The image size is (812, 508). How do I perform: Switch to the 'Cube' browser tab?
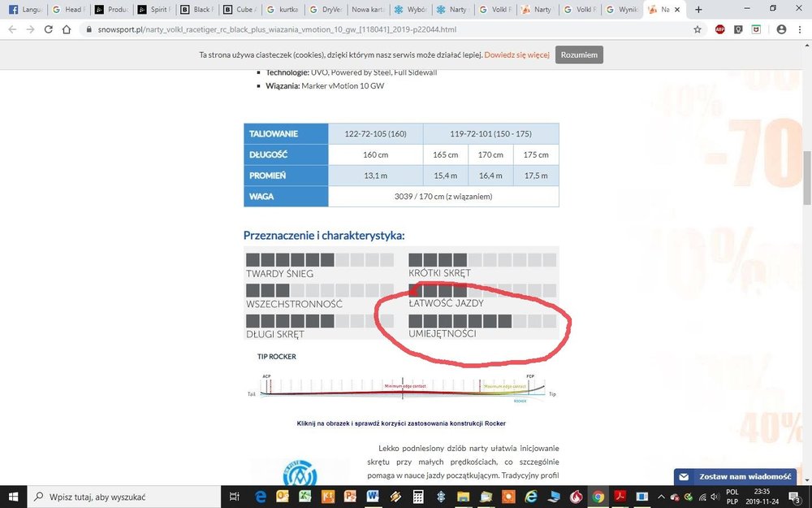pyautogui.click(x=240, y=9)
